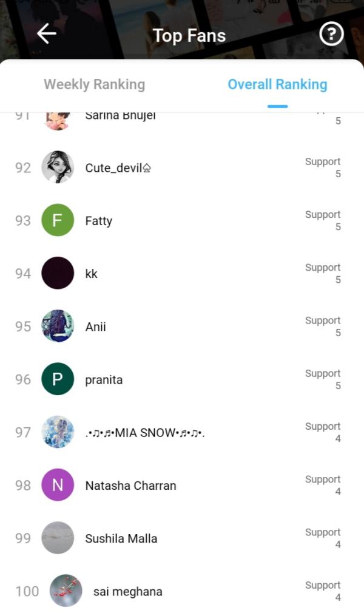Tap Natasha Charran's purple N avatar
The image size is (364, 613).
point(58,485)
